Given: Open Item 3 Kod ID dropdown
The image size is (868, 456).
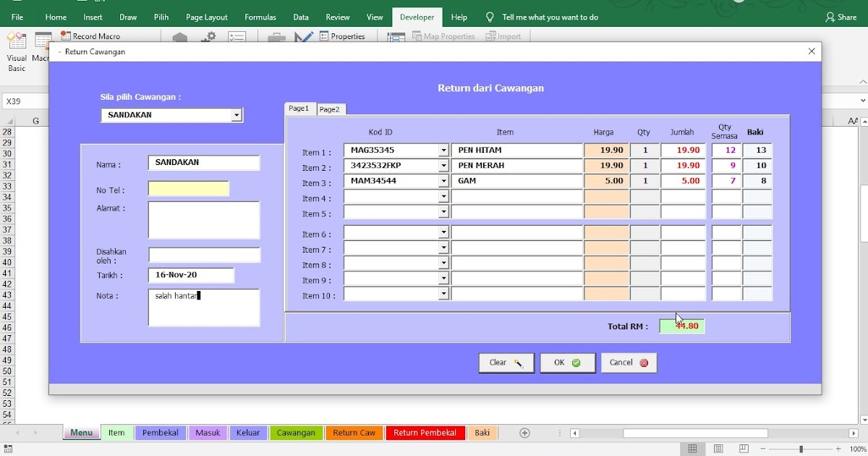Looking at the screenshot, I should (443, 181).
